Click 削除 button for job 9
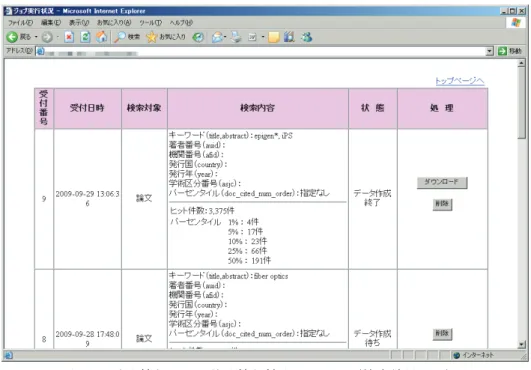Screen dimensions: 531x370 pos(442,204)
